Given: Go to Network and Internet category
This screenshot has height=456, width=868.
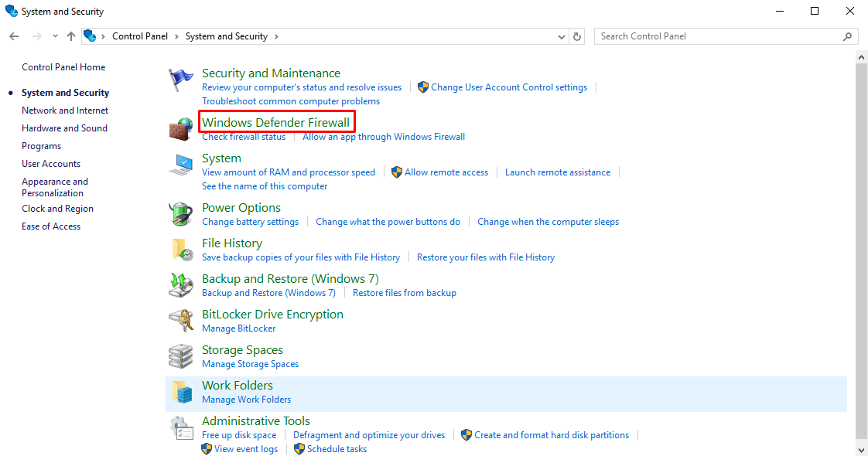Looking at the screenshot, I should coord(65,111).
